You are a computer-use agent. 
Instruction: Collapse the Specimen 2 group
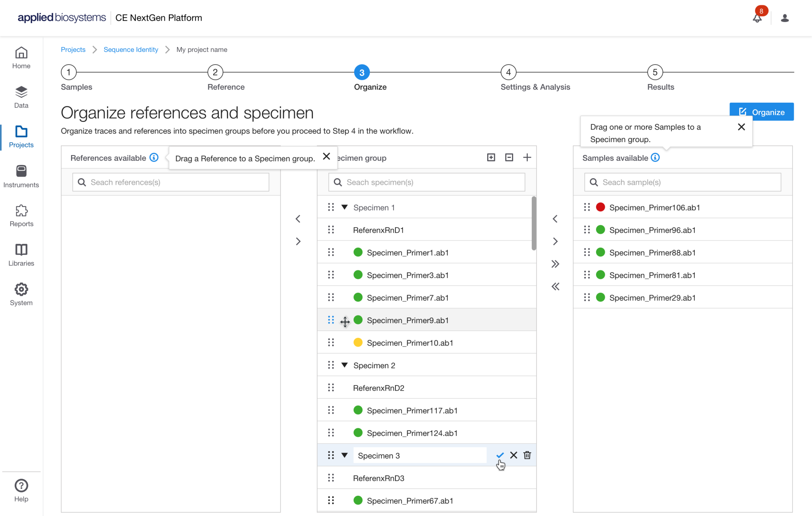tap(345, 365)
